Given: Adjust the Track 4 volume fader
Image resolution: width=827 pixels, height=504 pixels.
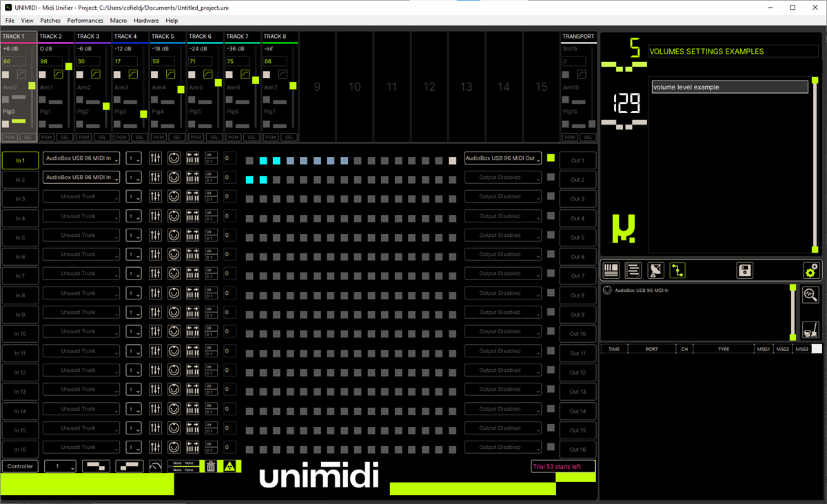Looking at the screenshot, I should pos(143,114).
